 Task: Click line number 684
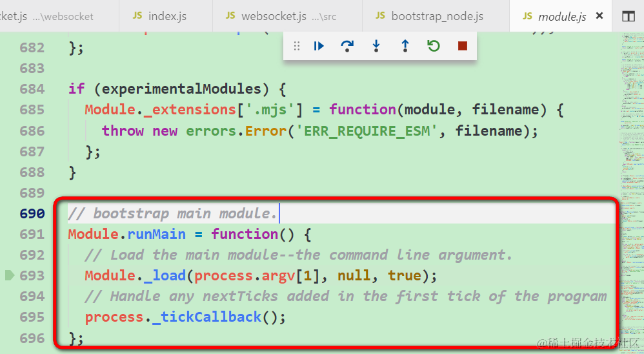click(x=32, y=88)
